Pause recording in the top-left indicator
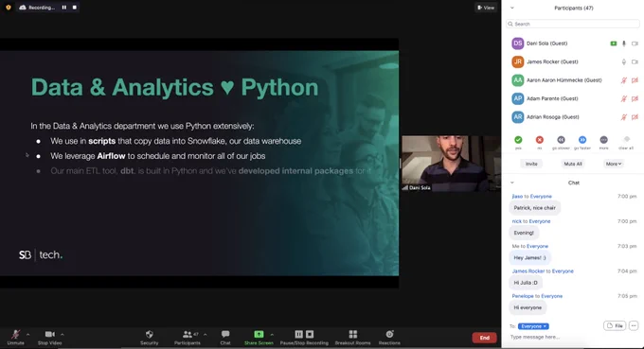 pos(64,8)
